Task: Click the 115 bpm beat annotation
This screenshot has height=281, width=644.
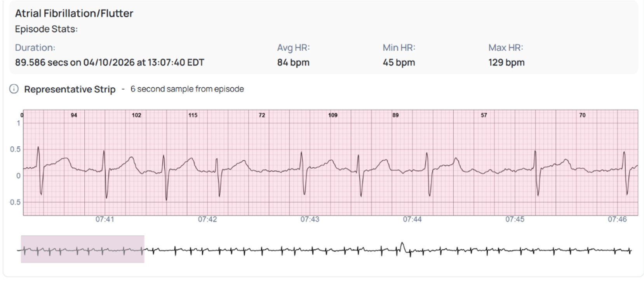Action: [193, 115]
